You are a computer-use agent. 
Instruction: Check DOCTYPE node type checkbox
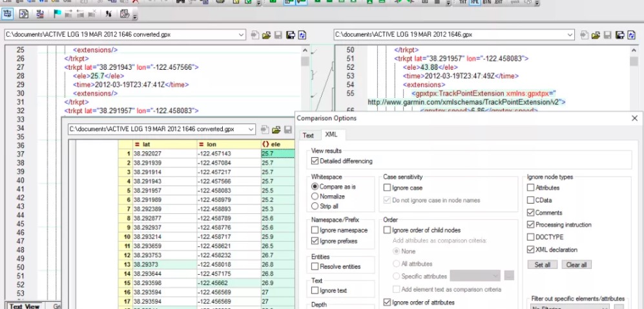(531, 237)
